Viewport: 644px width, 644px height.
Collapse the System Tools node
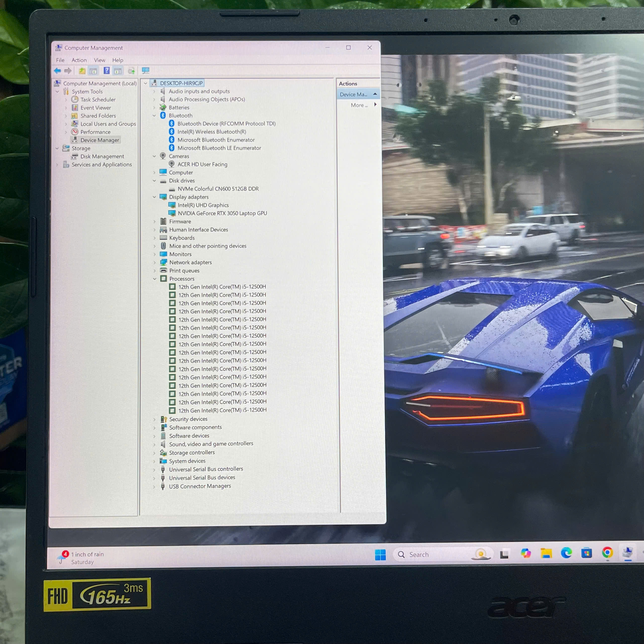pos(57,91)
